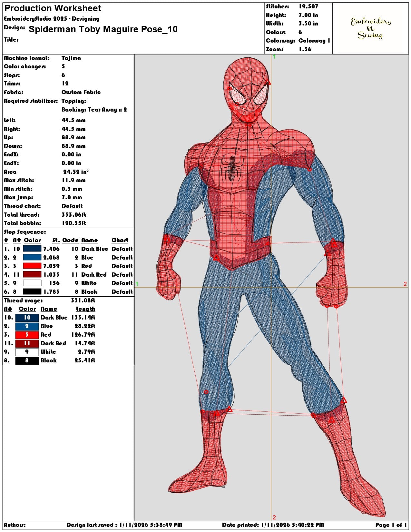The height and width of the screenshot is (532, 411).
Task: Click the 'St.' column header
Action: pyautogui.click(x=56, y=240)
